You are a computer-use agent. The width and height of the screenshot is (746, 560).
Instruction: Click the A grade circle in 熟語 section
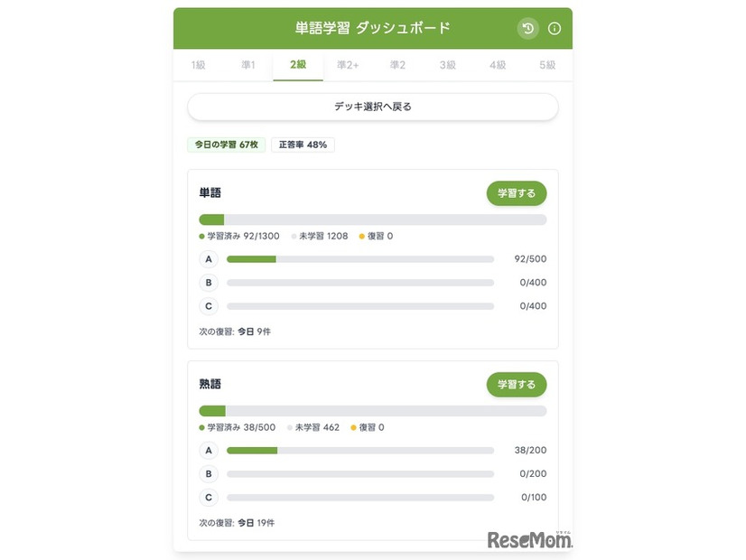pos(209,451)
